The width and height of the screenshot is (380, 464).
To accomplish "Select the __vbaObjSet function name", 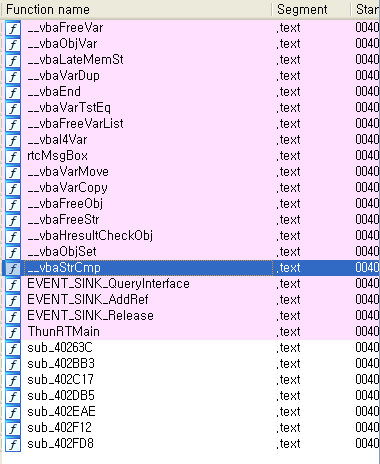I will click(x=62, y=252).
